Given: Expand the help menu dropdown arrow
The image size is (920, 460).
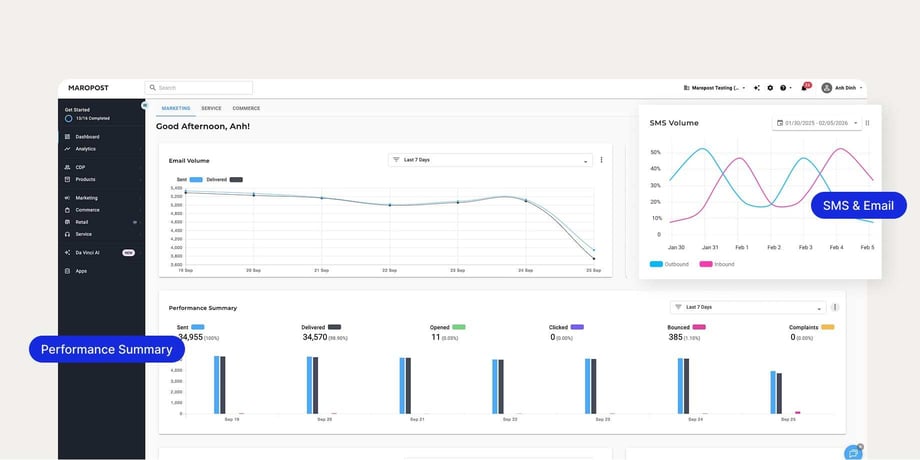Looking at the screenshot, I should tap(790, 88).
